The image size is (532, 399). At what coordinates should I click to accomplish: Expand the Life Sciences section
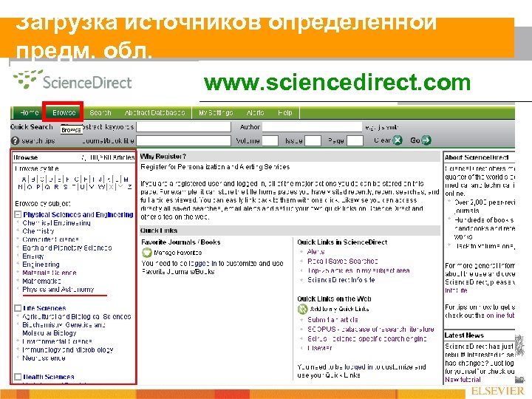point(18,308)
